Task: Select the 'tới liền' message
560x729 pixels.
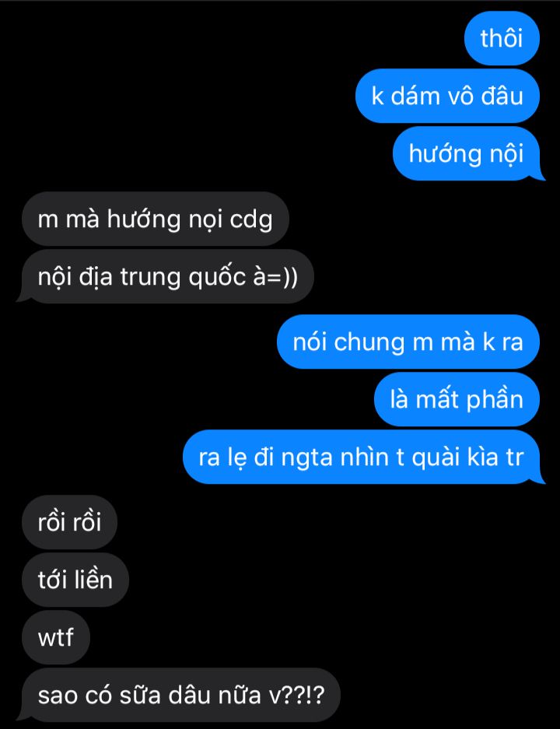Action: point(75,580)
